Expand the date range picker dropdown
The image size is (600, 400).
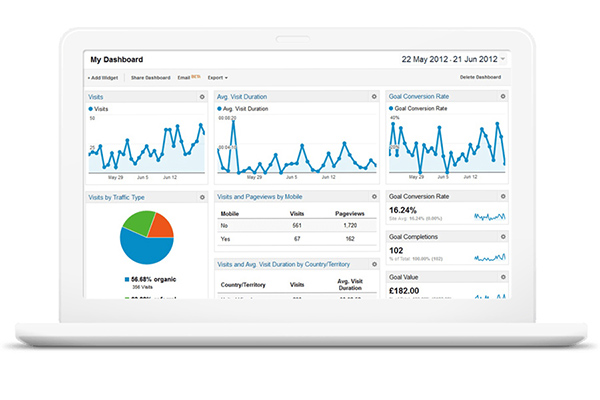pos(502,59)
